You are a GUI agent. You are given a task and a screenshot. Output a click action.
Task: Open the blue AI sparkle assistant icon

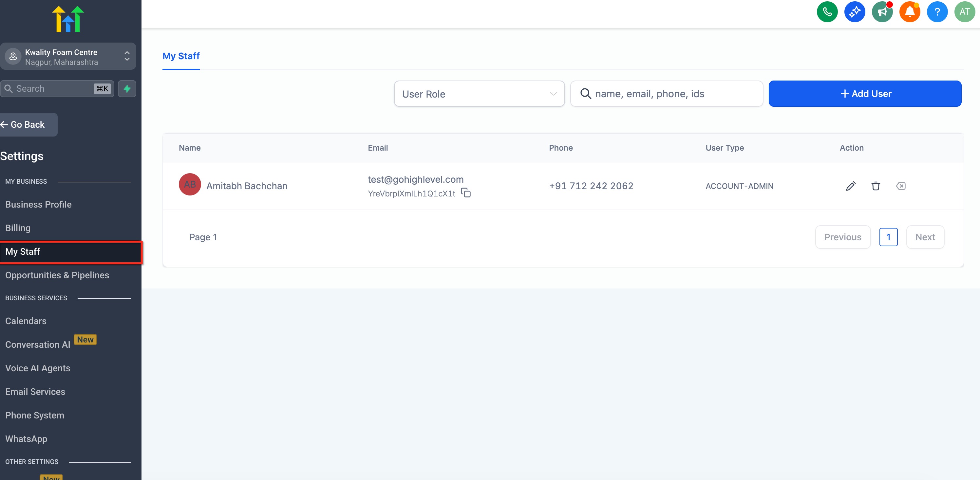point(855,12)
